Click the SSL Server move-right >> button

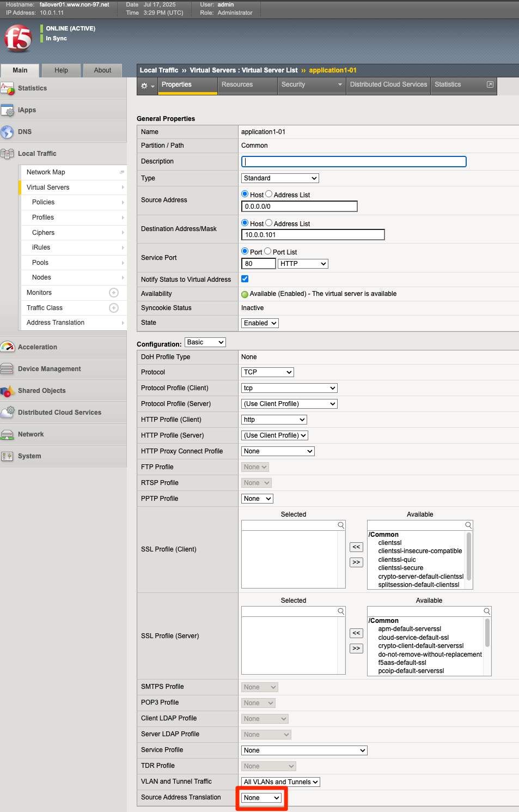pos(356,649)
